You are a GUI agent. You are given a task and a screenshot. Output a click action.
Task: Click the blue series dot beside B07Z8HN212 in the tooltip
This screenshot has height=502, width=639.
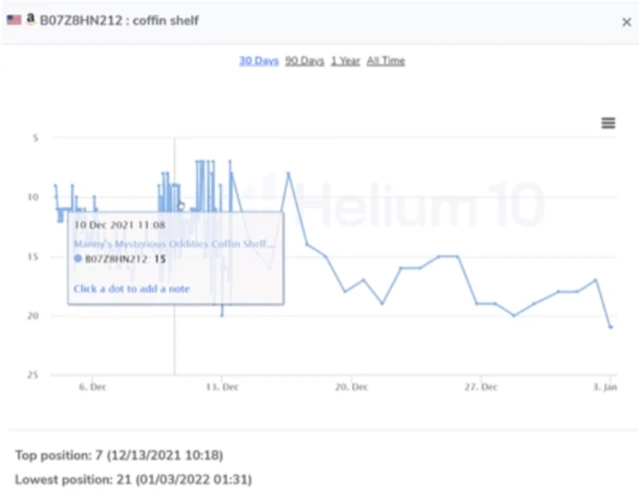(x=78, y=259)
